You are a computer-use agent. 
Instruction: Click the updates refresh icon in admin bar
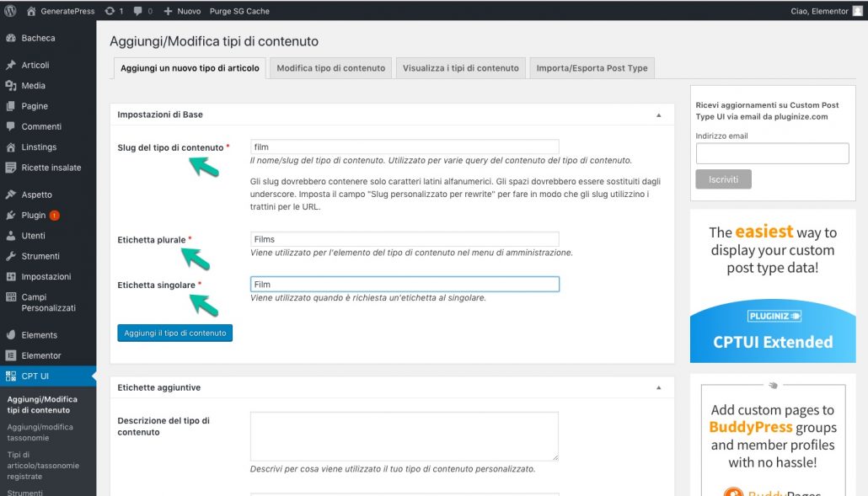click(110, 10)
